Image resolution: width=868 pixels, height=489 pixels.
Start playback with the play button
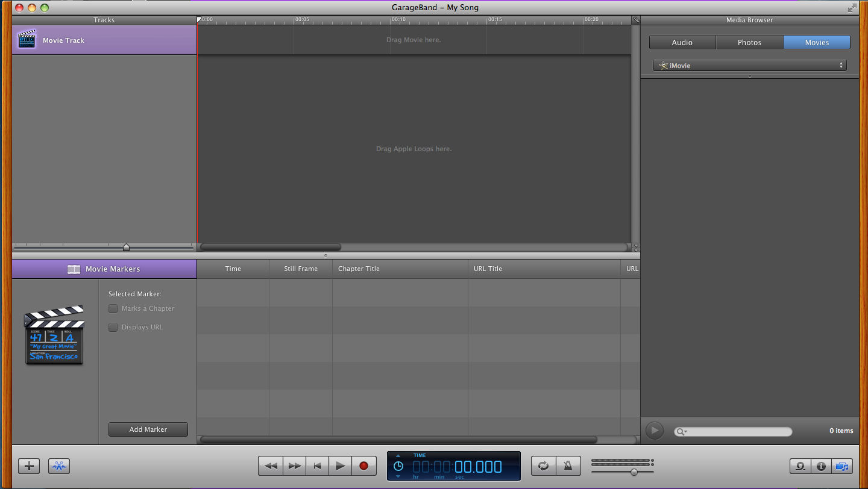pyautogui.click(x=341, y=466)
